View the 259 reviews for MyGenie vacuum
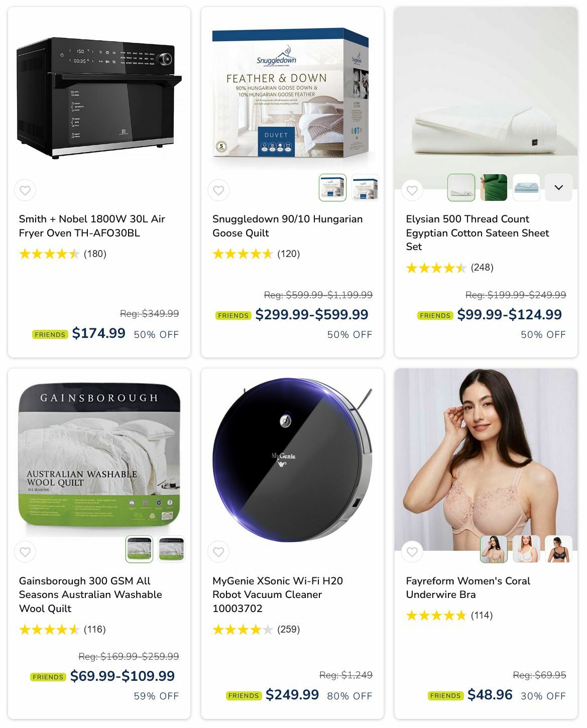The image size is (587, 728). tap(288, 629)
